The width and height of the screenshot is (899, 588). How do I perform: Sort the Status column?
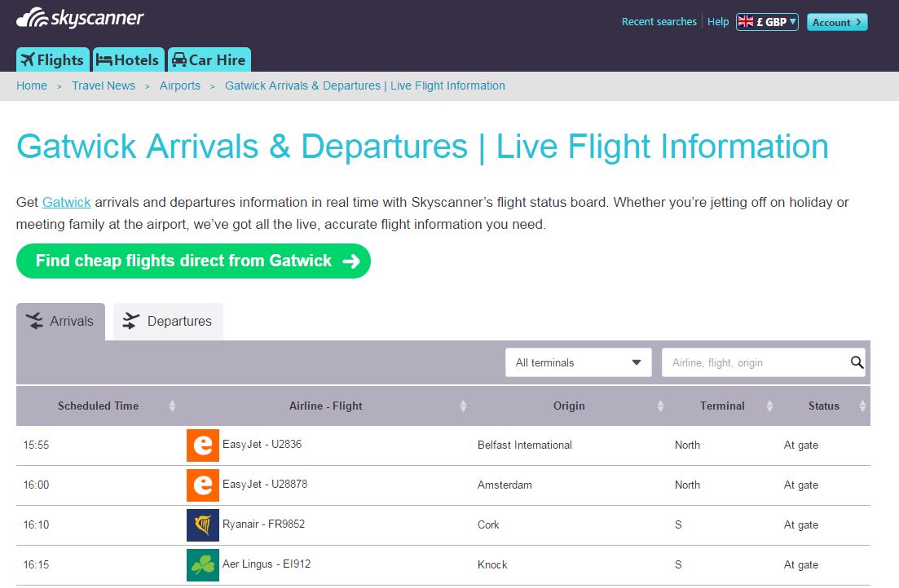[862, 406]
